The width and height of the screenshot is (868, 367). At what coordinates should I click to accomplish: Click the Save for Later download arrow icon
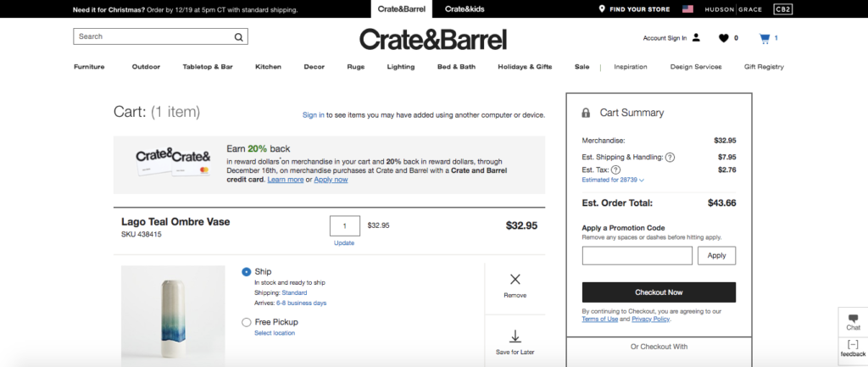[x=515, y=336]
